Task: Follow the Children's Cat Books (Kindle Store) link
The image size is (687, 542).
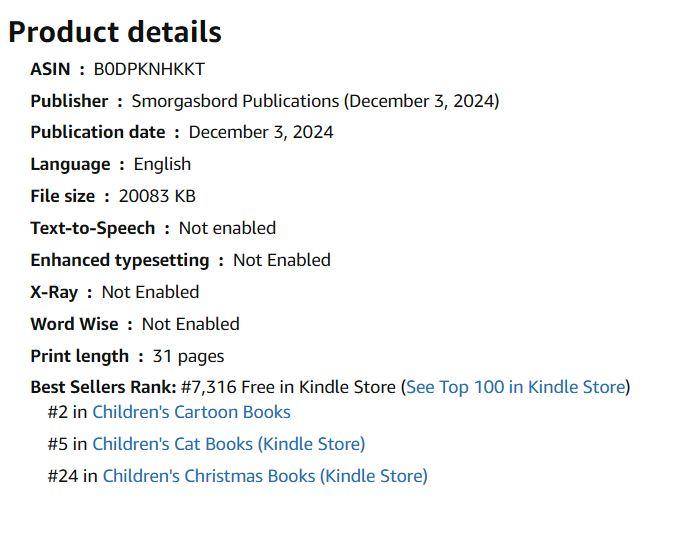Action: click(228, 444)
